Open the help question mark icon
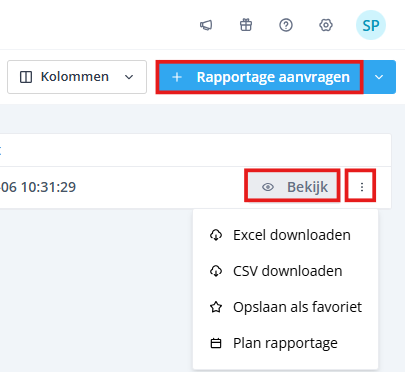 click(x=286, y=25)
